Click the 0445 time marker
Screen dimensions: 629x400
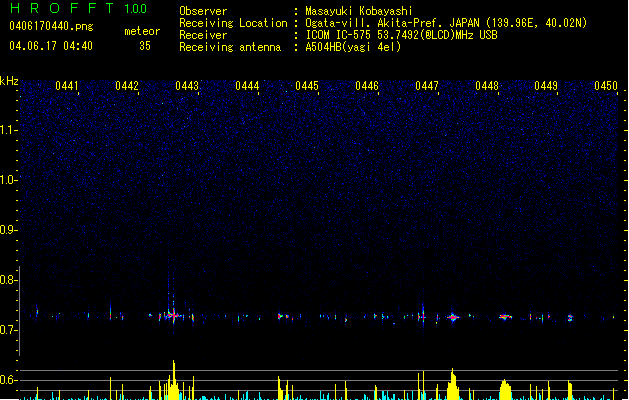307,86
